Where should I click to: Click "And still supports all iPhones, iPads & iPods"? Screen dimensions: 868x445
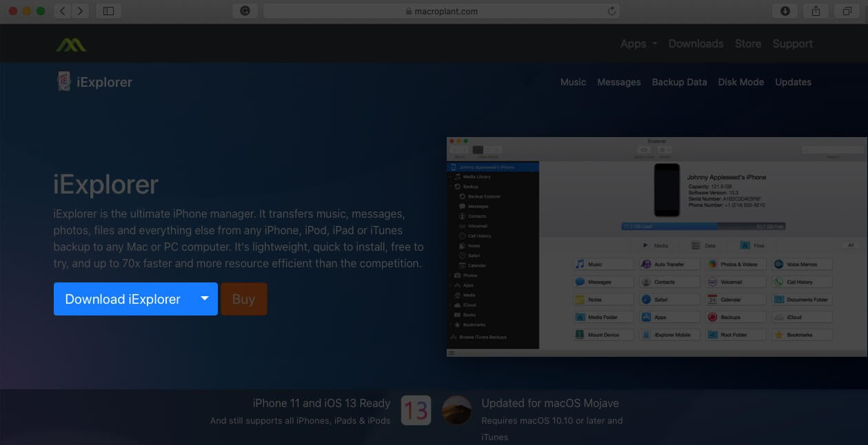click(x=300, y=420)
